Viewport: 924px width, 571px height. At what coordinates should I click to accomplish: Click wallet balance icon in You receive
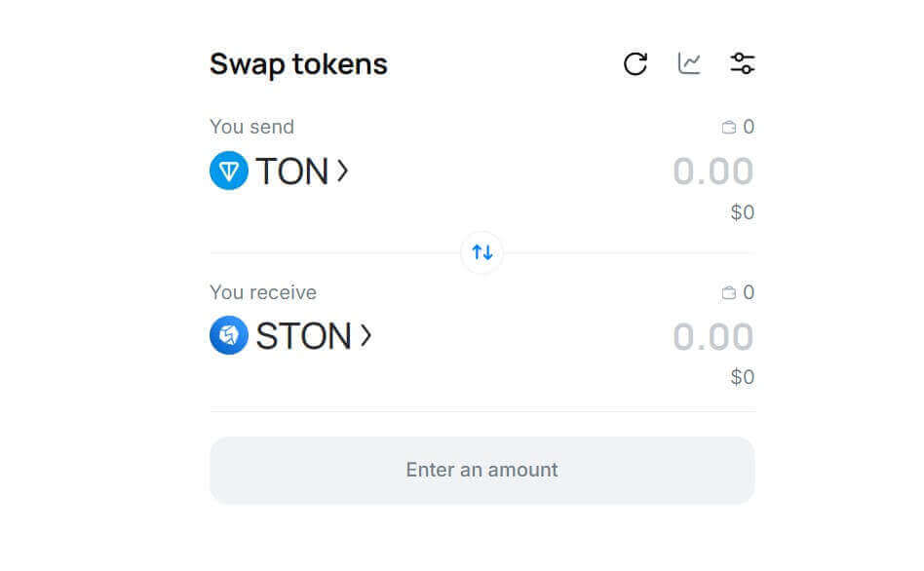click(x=728, y=293)
